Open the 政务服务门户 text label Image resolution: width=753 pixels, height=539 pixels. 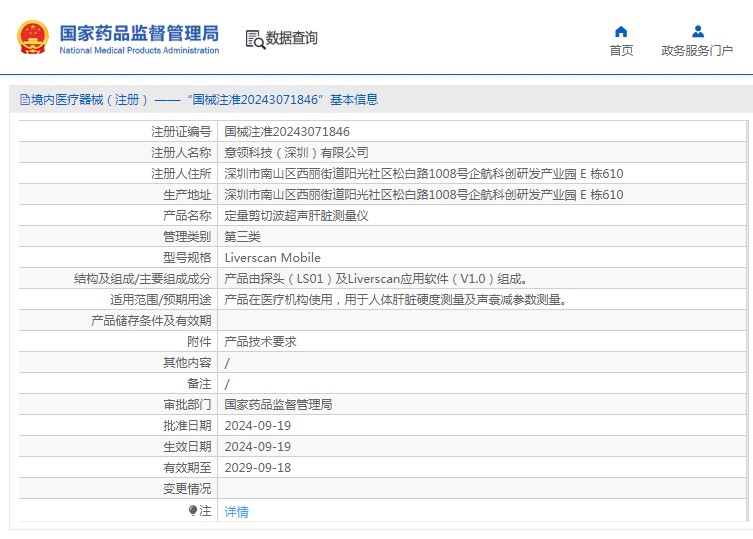tap(697, 51)
